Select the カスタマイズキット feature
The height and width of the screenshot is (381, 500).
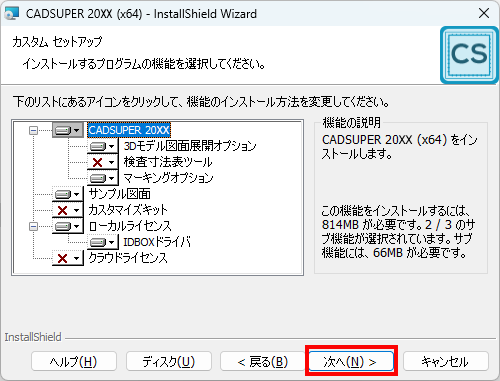128,210
